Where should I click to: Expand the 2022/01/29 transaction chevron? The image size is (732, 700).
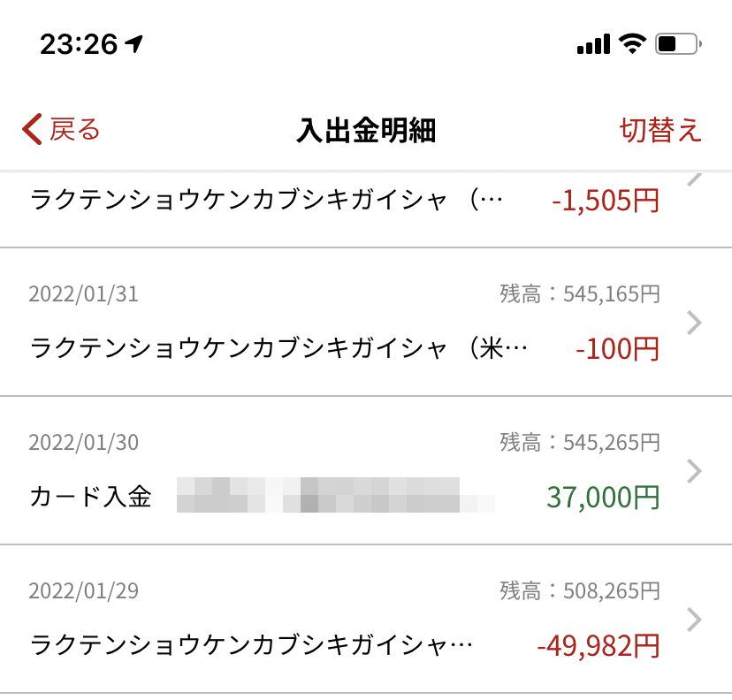coord(695,620)
